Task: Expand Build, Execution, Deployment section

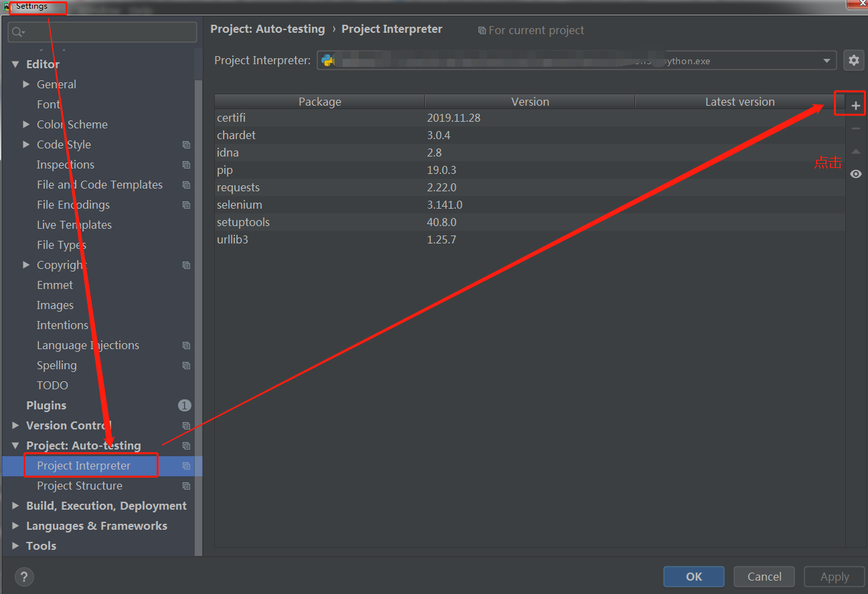Action: (15, 506)
